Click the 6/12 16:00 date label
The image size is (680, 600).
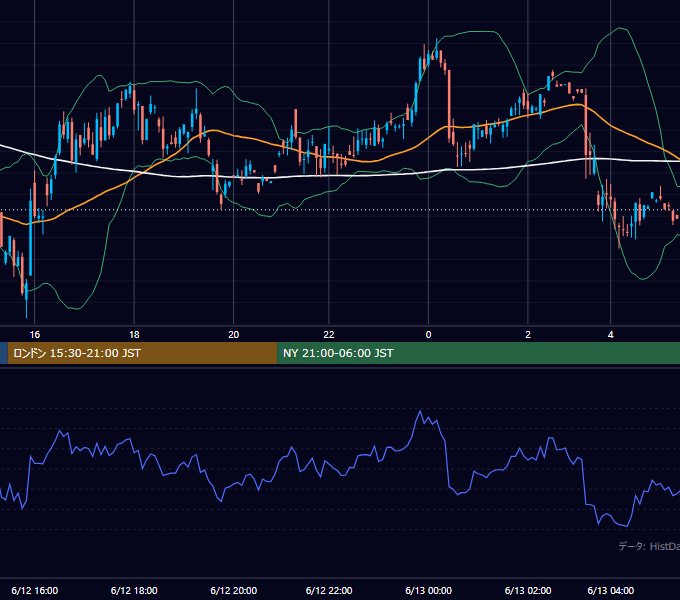35,590
